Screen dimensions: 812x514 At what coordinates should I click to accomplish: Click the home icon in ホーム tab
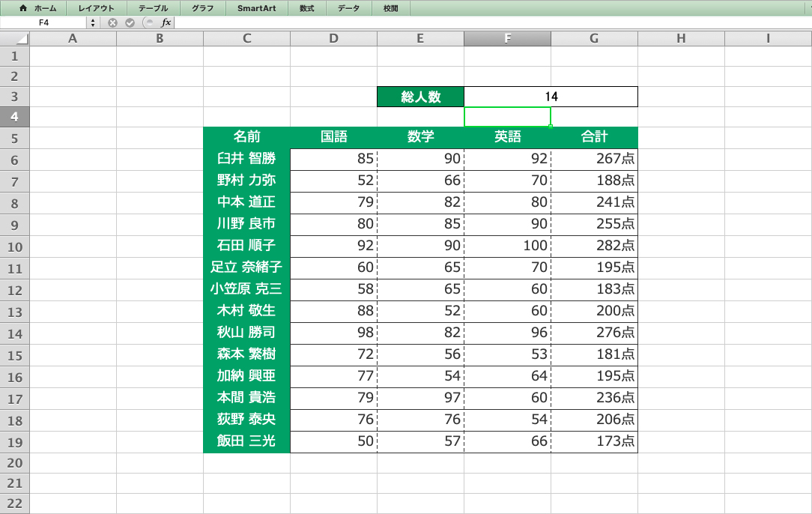(22, 8)
